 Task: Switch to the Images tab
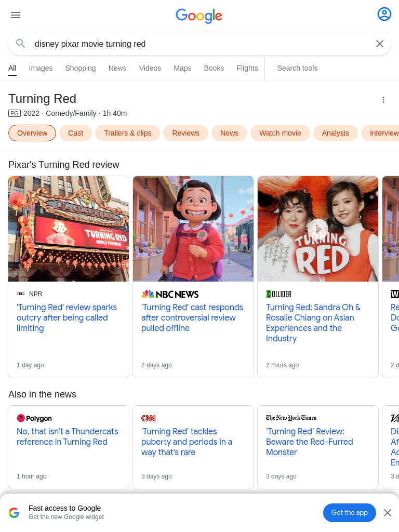coord(41,68)
